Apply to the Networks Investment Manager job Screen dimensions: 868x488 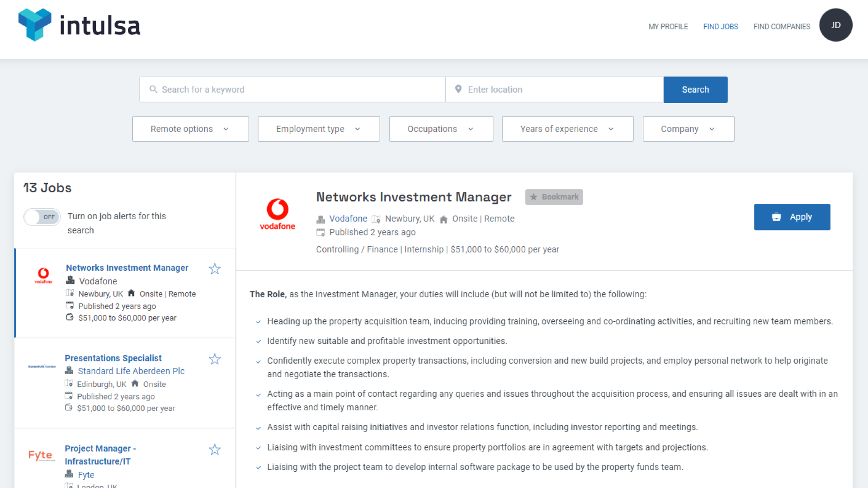[x=792, y=217]
